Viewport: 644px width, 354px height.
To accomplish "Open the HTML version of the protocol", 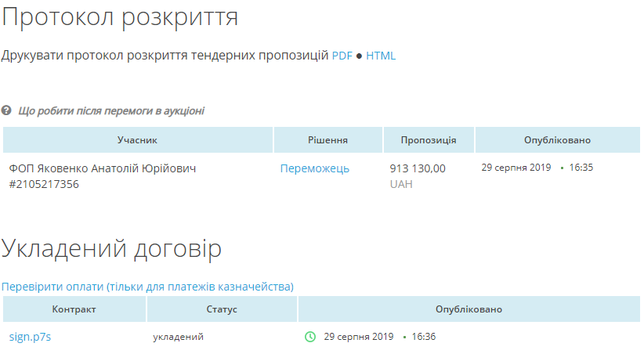I will (381, 56).
